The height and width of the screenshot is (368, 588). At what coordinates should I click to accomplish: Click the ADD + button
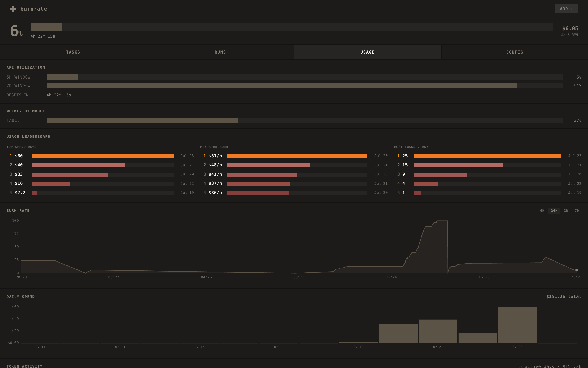(x=566, y=9)
